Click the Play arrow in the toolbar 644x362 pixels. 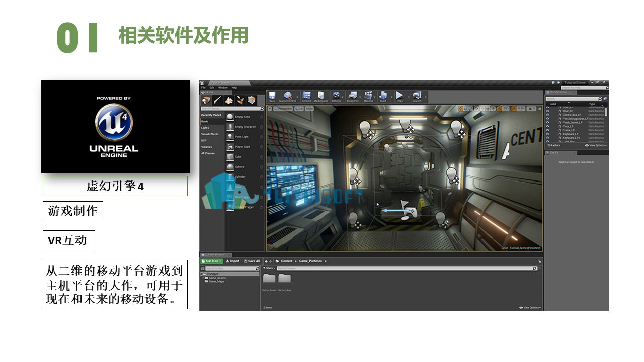(x=399, y=96)
